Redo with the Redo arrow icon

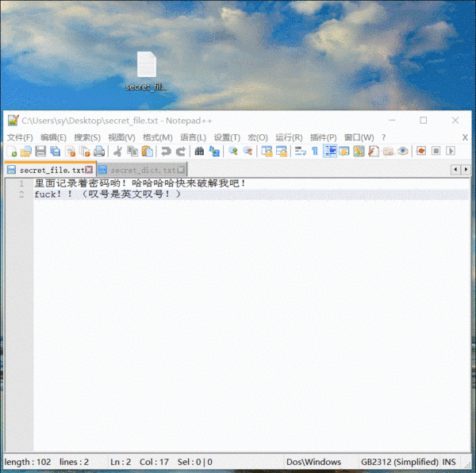pos(181,151)
